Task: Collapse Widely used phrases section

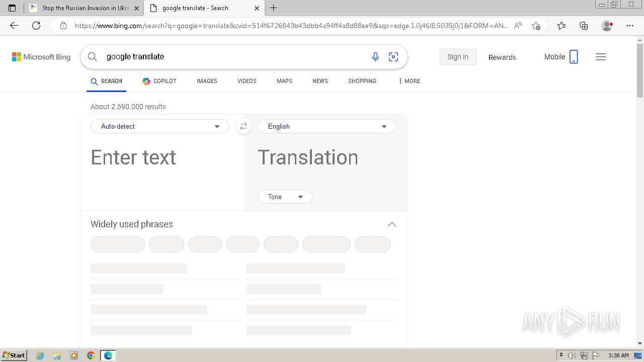Action: point(392,224)
